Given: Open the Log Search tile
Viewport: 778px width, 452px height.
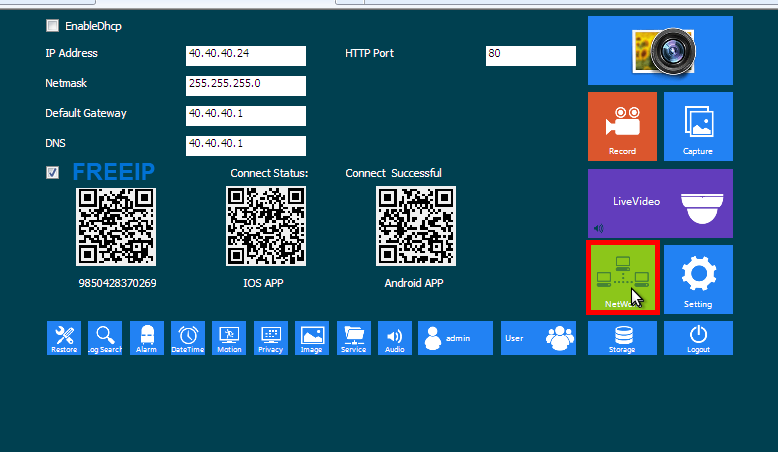Looking at the screenshot, I should click(x=105, y=338).
